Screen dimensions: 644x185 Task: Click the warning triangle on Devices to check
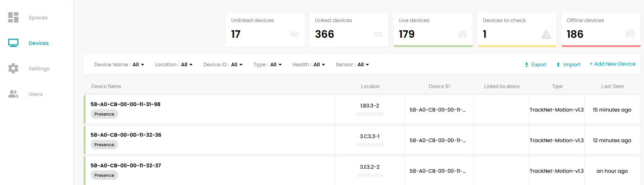click(x=546, y=34)
